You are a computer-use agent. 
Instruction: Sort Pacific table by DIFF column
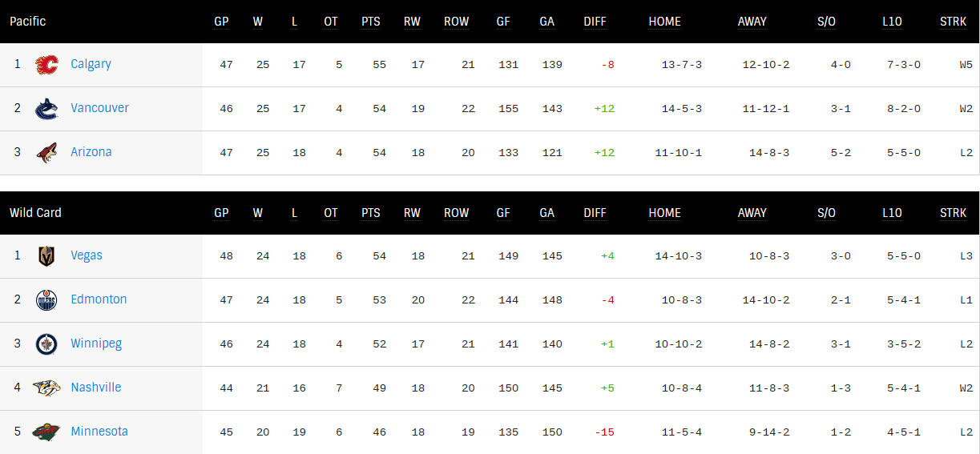[x=595, y=22]
